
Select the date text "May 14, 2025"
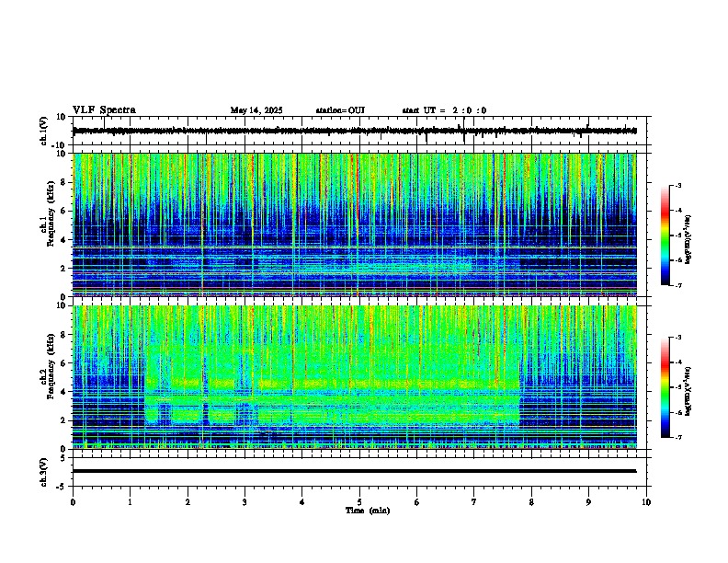tap(256, 110)
